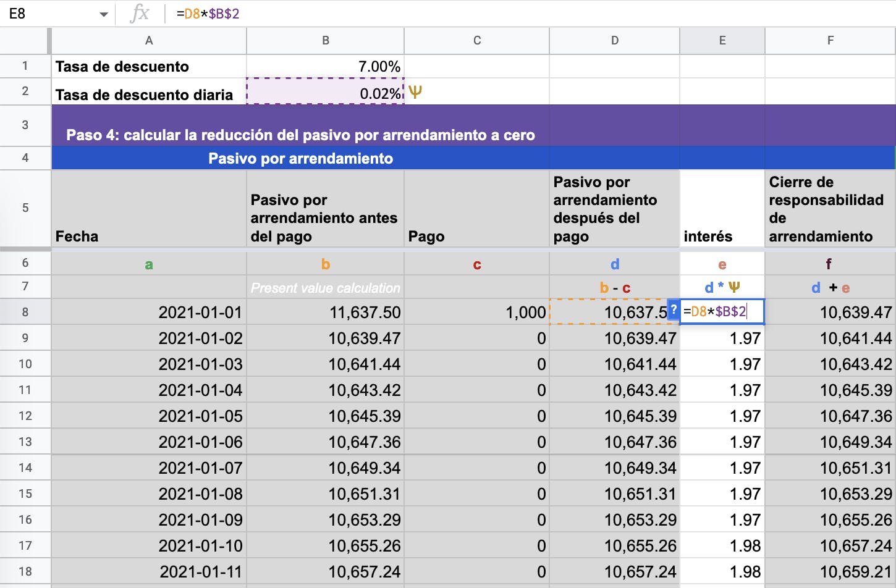This screenshot has width=896, height=588.
Task: Click the 'b - c' formula label cell
Action: (615, 287)
